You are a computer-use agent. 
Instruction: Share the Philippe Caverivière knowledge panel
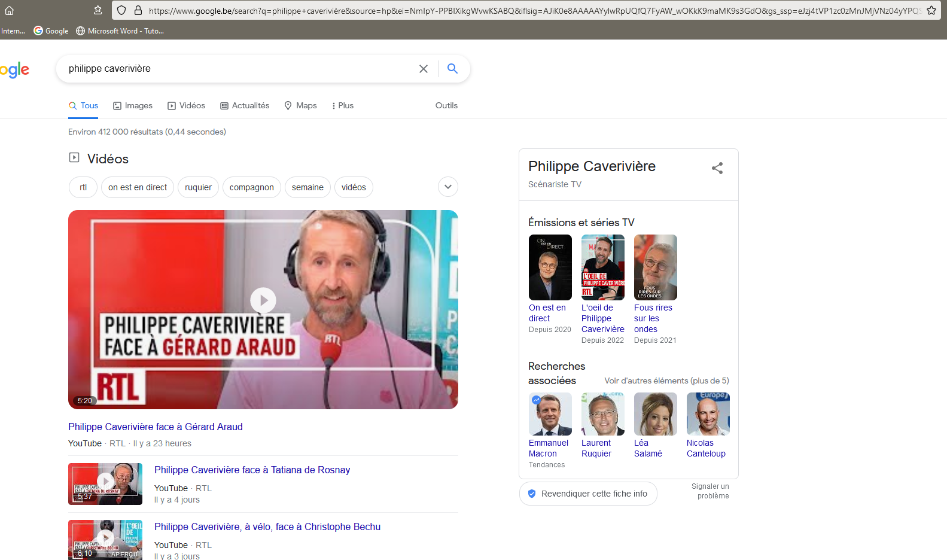[717, 168]
